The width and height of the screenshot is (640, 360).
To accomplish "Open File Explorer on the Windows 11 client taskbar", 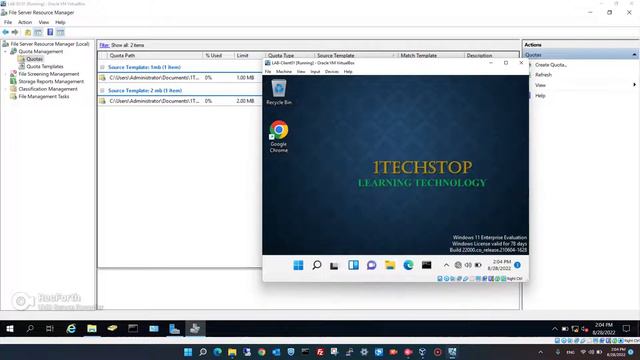I will pyautogui.click(x=390, y=265).
